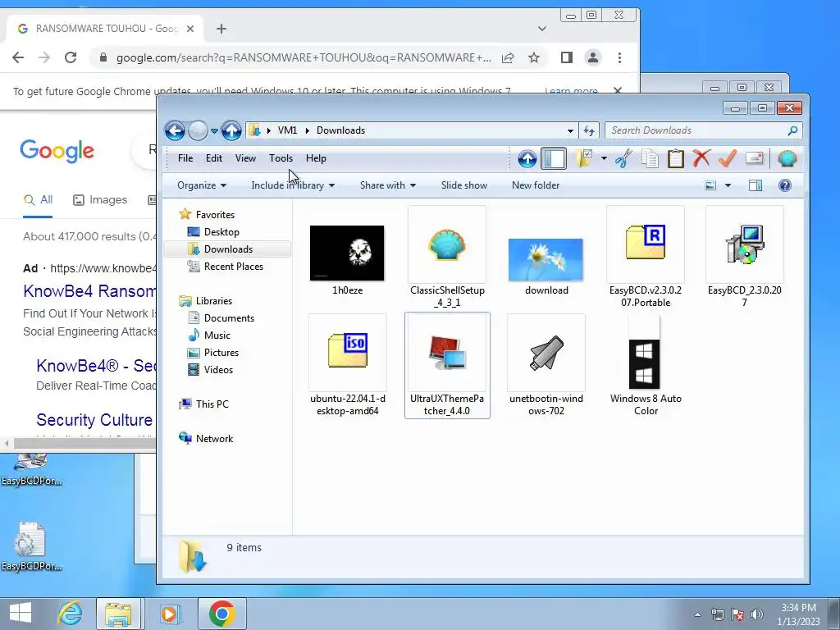Click the Chrome reload button
This screenshot has width=840, height=630.
71,57
